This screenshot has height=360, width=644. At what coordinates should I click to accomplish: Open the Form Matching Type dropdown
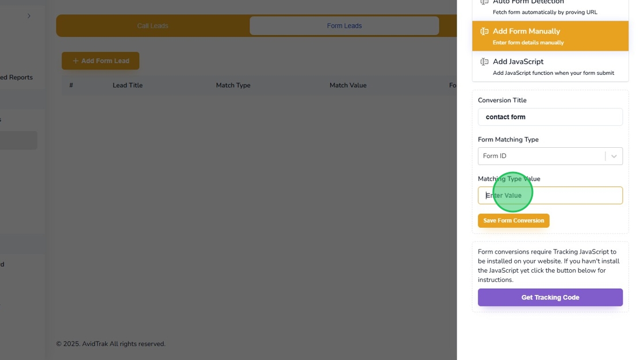[550, 156]
